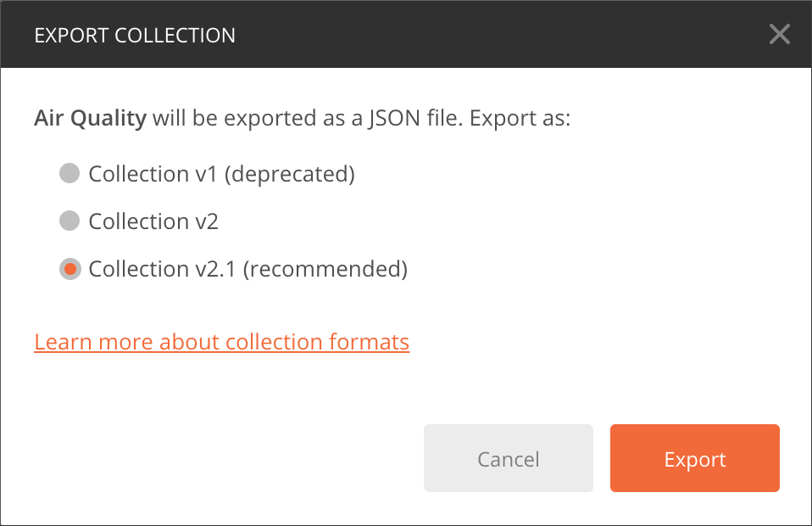Click the orange Export button

(x=694, y=458)
